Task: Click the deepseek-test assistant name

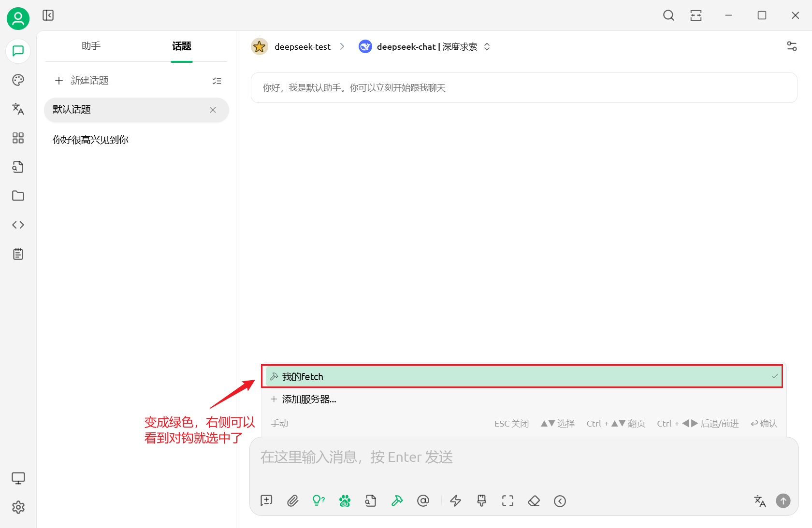Action: pyautogui.click(x=303, y=47)
